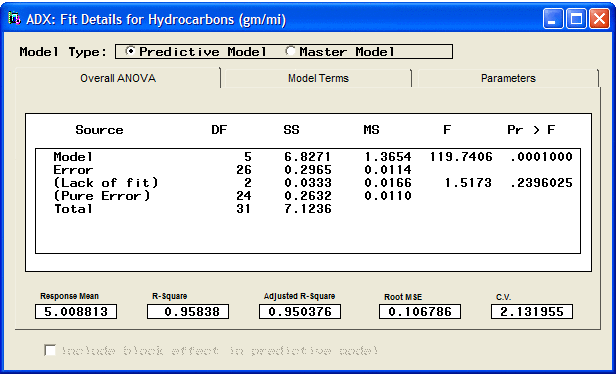Click the Pure Error MS value 0.0110

click(388, 196)
